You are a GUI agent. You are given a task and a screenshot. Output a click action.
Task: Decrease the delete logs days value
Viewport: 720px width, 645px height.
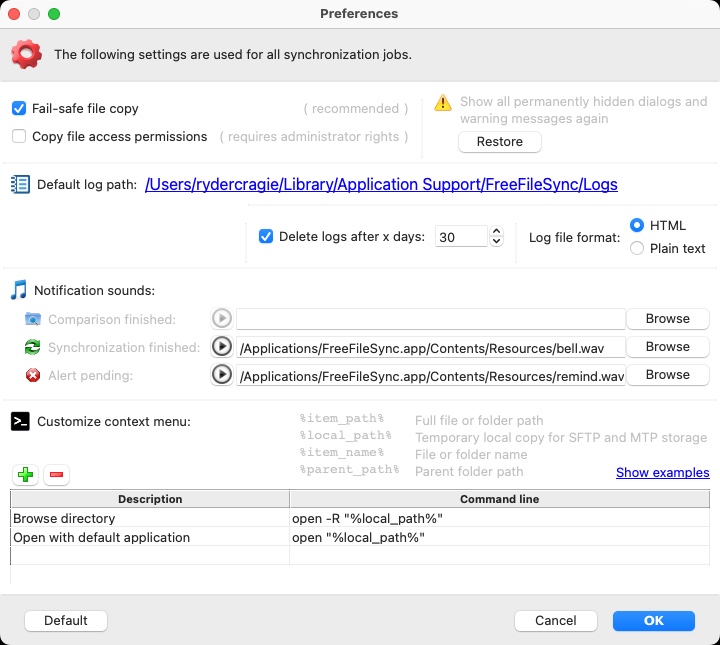(x=496, y=241)
